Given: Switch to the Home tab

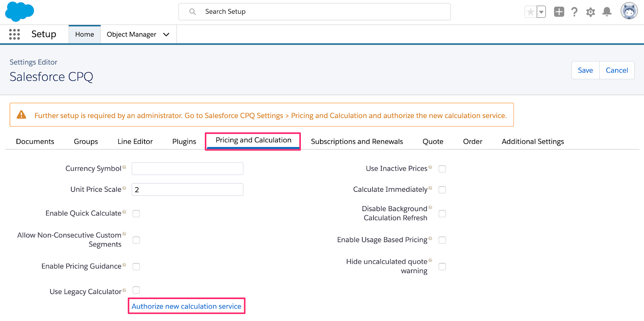Looking at the screenshot, I should coord(85,35).
